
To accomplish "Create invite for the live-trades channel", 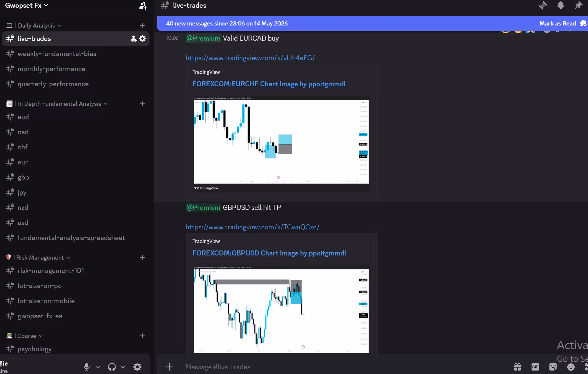I will (x=134, y=39).
